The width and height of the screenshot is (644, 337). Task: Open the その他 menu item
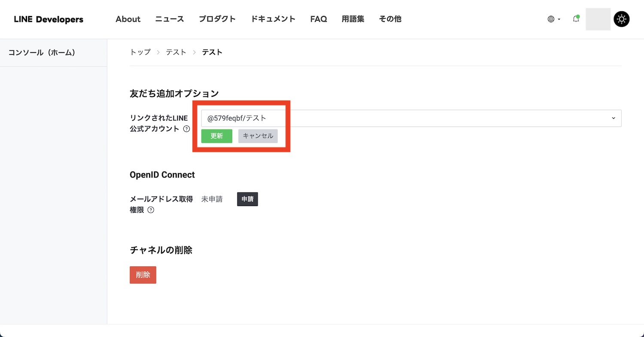pyautogui.click(x=390, y=19)
